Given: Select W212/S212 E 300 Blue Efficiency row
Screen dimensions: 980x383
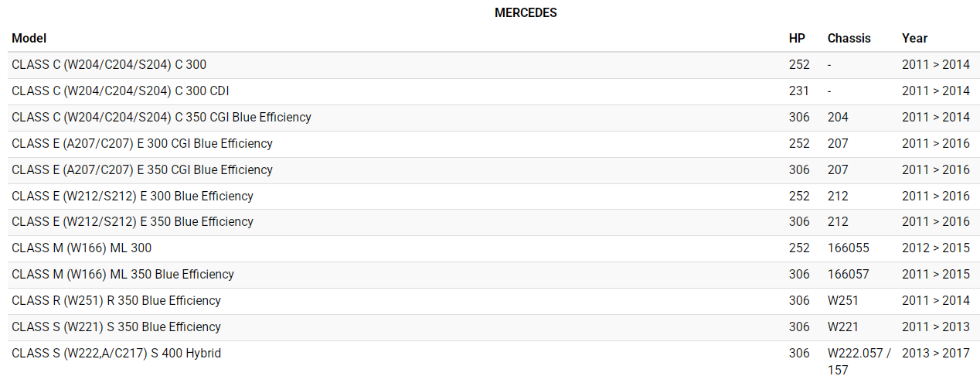Looking at the screenshot, I should click(x=132, y=197).
